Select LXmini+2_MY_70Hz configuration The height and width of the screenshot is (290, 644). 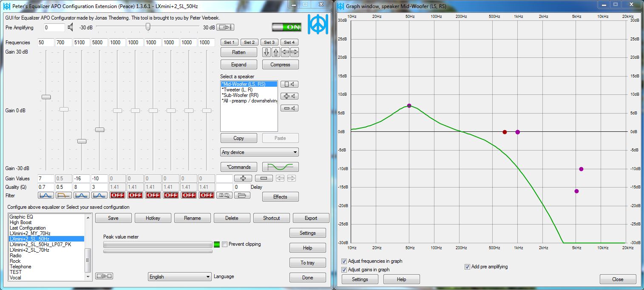pyautogui.click(x=47, y=233)
